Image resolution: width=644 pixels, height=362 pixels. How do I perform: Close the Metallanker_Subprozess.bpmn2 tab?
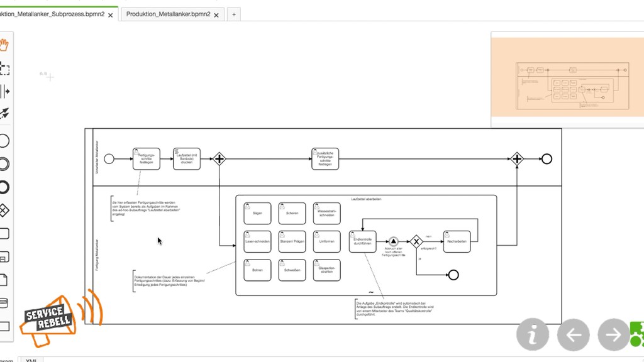coord(110,15)
